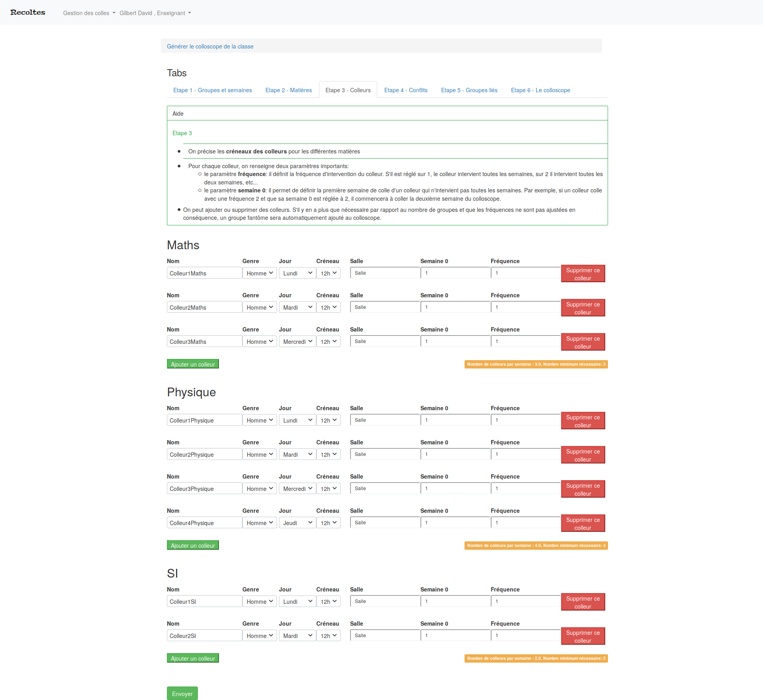Image resolution: width=763 pixels, height=700 pixels.
Task: Click the Physique colleurs par semaine badge
Action: pos(536,545)
